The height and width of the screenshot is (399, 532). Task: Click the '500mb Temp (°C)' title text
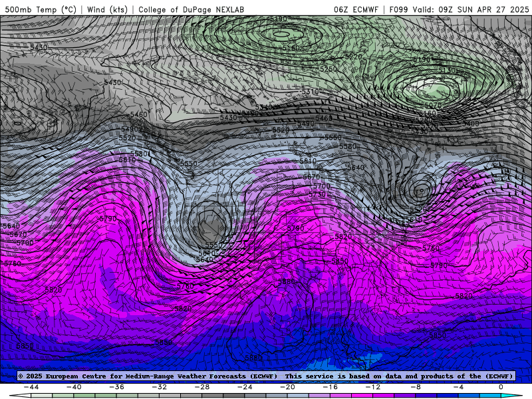pyautogui.click(x=41, y=9)
